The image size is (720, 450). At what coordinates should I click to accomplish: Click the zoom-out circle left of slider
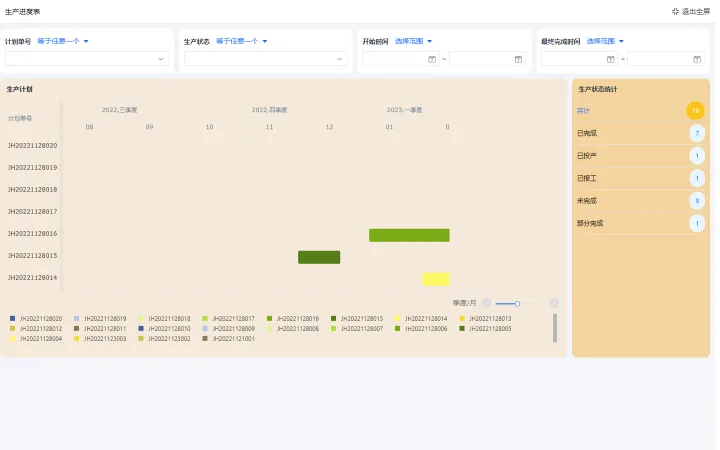tap(486, 303)
